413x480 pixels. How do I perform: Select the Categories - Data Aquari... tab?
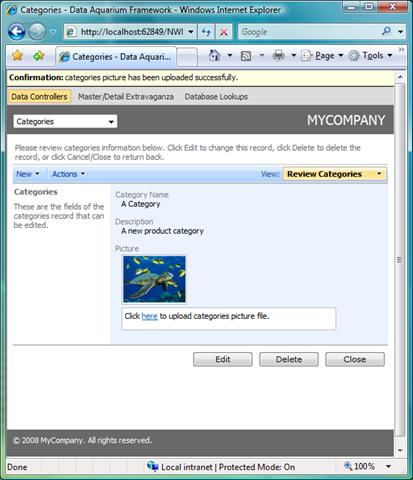coord(116,57)
